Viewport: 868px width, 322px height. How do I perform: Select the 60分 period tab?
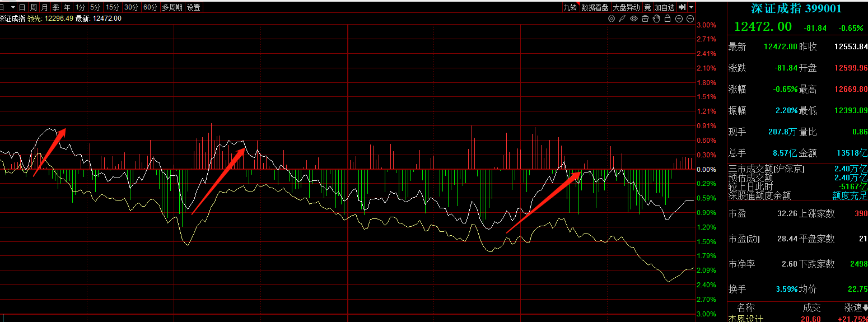150,7
